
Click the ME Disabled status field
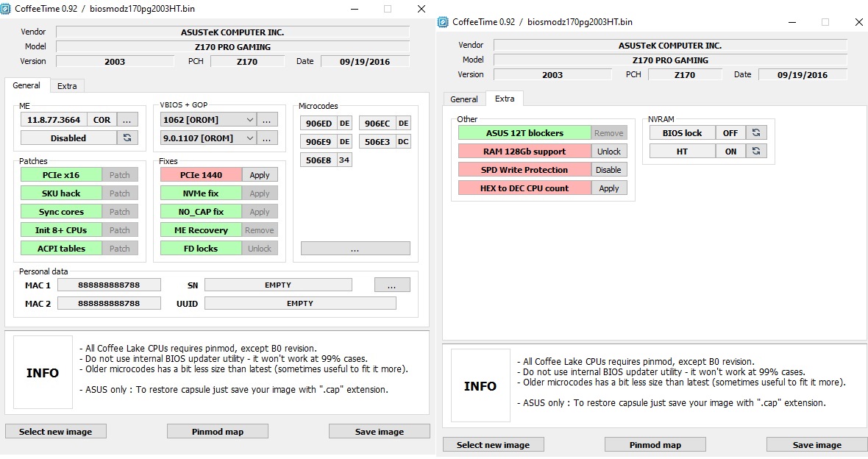pyautogui.click(x=68, y=138)
